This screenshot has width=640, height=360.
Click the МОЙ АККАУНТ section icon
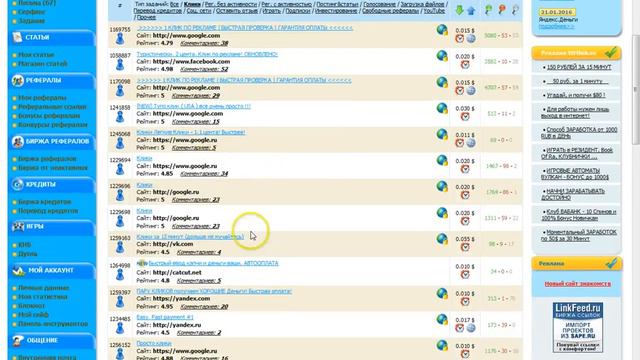18,270
